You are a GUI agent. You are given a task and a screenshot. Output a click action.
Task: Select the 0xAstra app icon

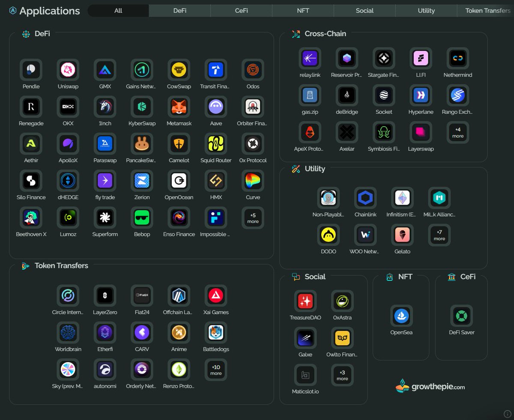342,301
